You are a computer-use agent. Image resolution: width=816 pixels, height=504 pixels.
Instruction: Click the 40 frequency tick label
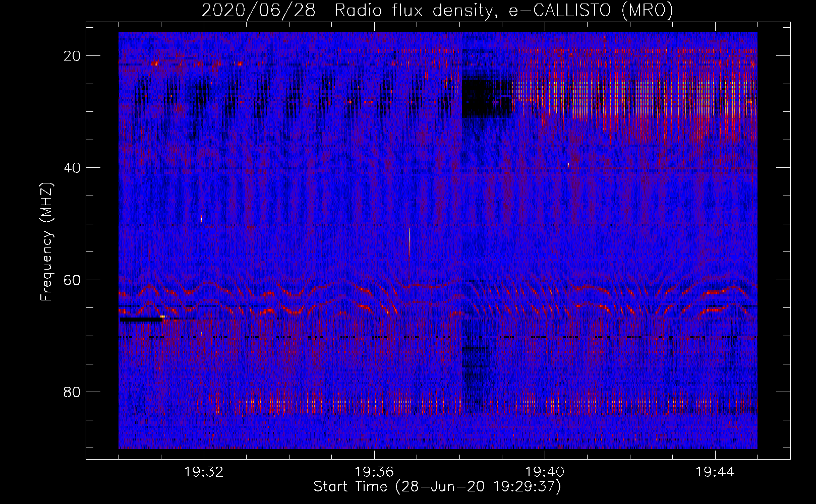tap(73, 168)
